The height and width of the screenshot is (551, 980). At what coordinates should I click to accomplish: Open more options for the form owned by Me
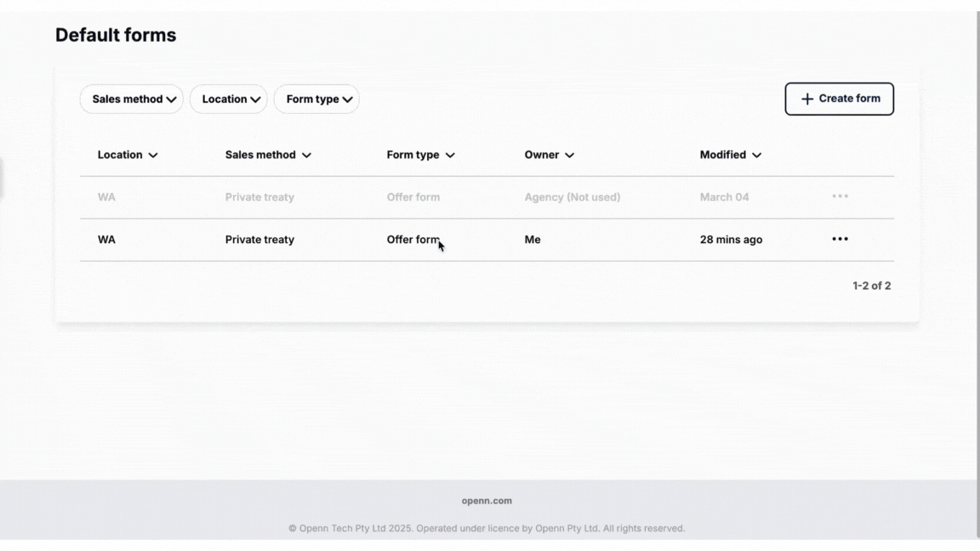(840, 239)
